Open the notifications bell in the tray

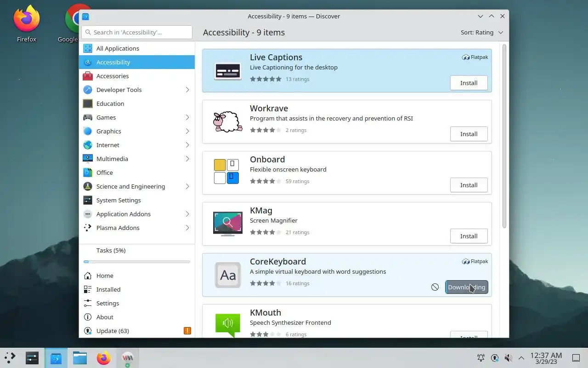coord(481,358)
